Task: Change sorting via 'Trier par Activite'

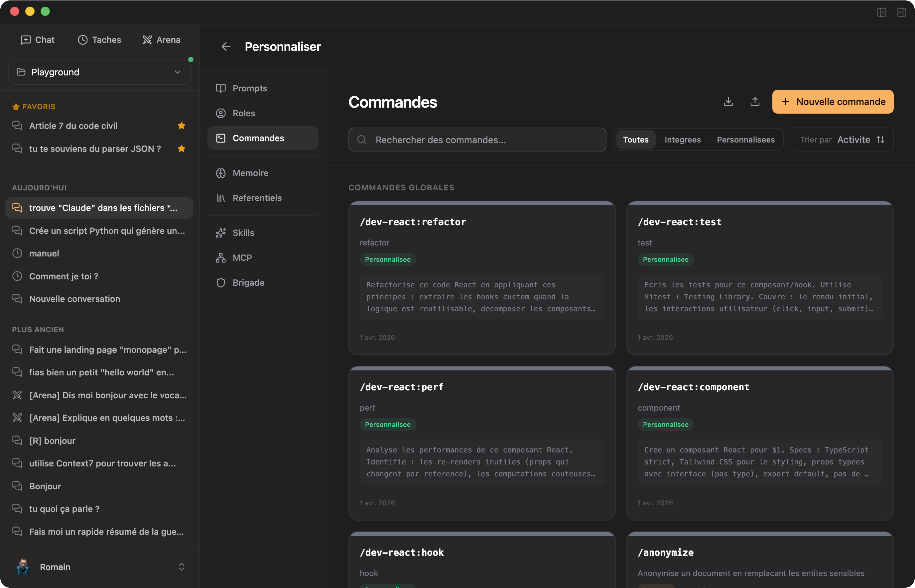Action: pyautogui.click(x=842, y=140)
